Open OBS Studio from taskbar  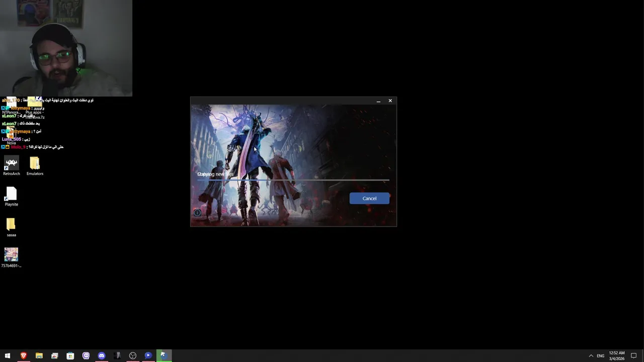(132, 355)
